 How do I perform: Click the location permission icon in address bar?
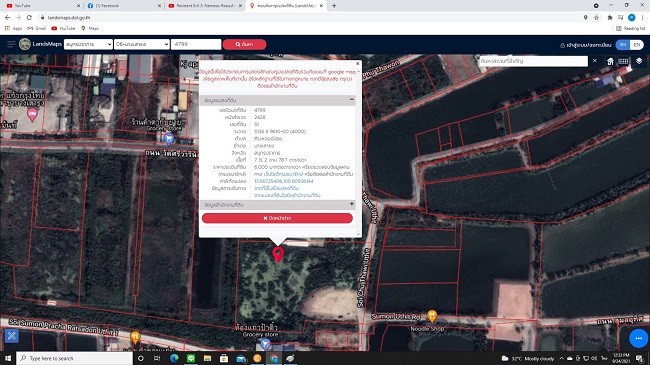pos(585,17)
